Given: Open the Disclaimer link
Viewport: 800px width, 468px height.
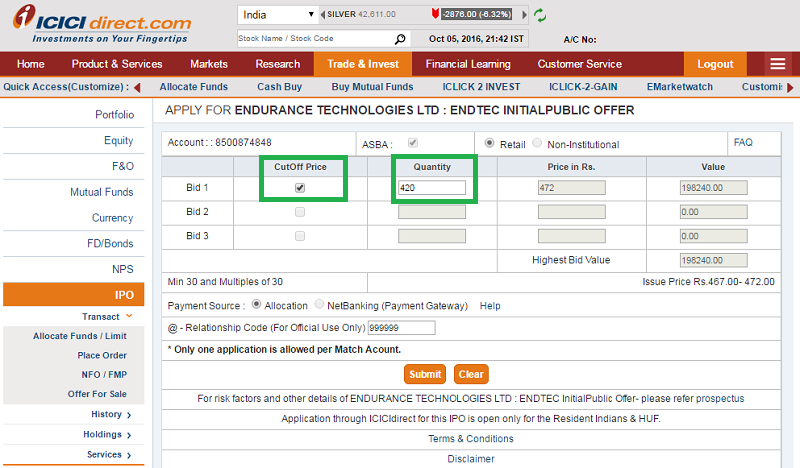Looking at the screenshot, I should [x=471, y=459].
